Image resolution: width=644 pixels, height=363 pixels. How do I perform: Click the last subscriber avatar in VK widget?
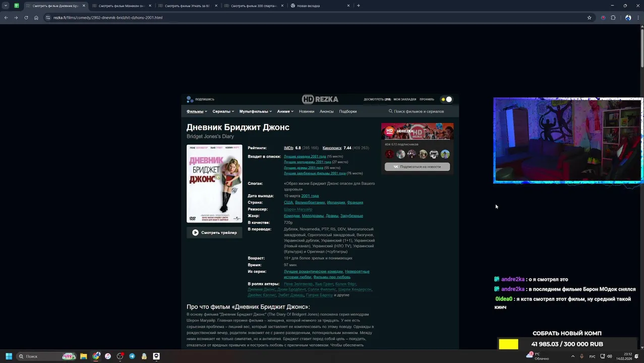[445, 154]
